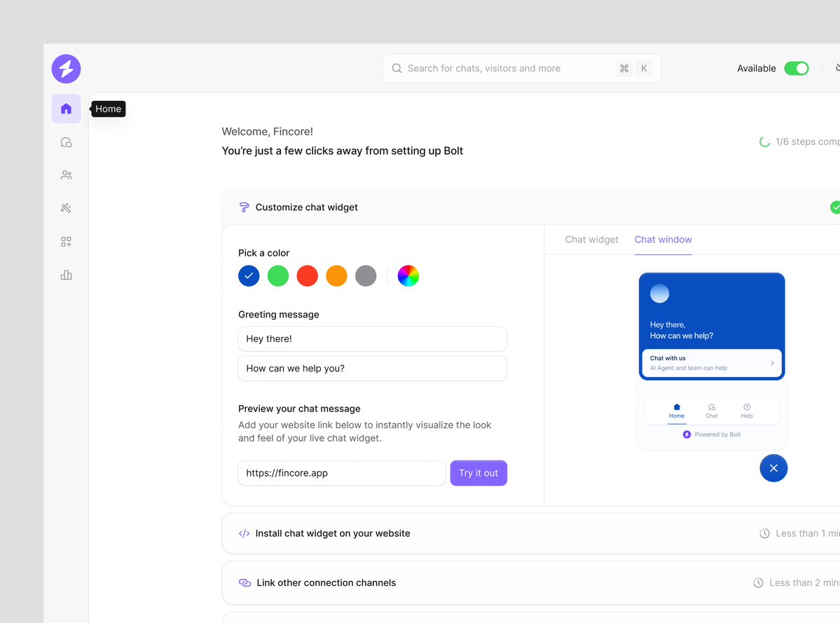Image resolution: width=840 pixels, height=623 pixels.
Task: Click the K shortcut key badge
Action: pos(644,69)
